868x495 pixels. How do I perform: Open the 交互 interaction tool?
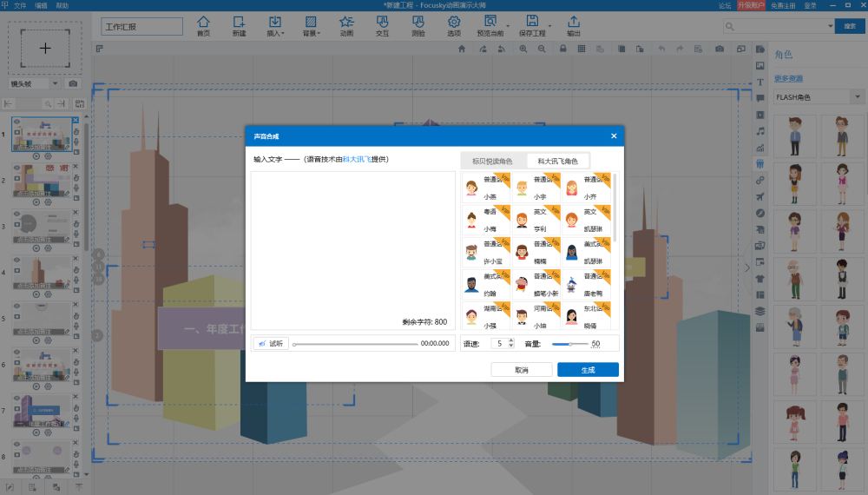pyautogui.click(x=382, y=25)
